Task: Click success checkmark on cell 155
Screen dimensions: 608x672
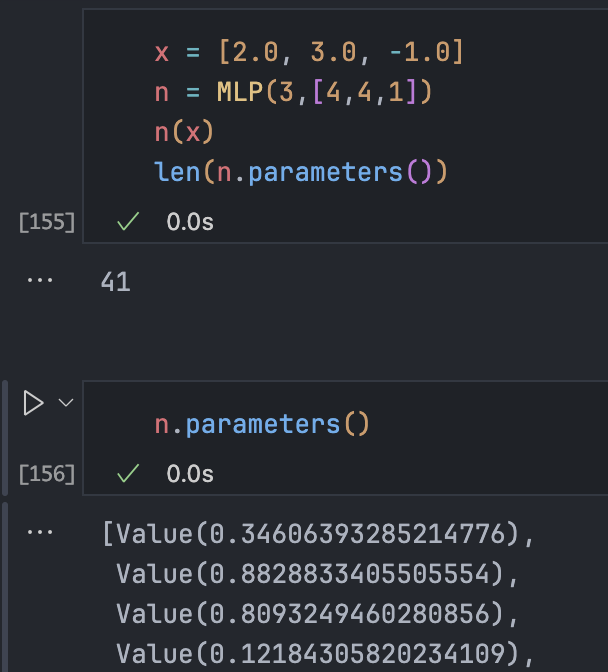Action: [x=127, y=222]
